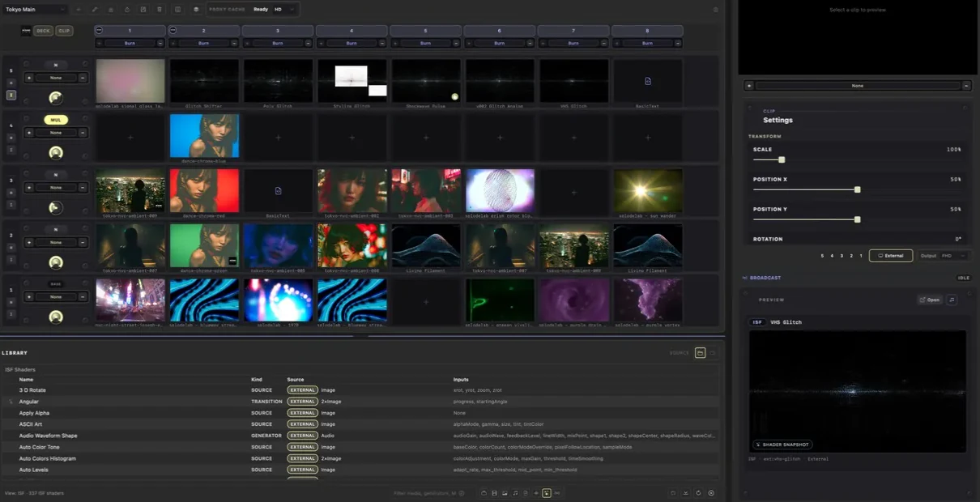Click the image filter icon in Library footer

click(x=505, y=493)
